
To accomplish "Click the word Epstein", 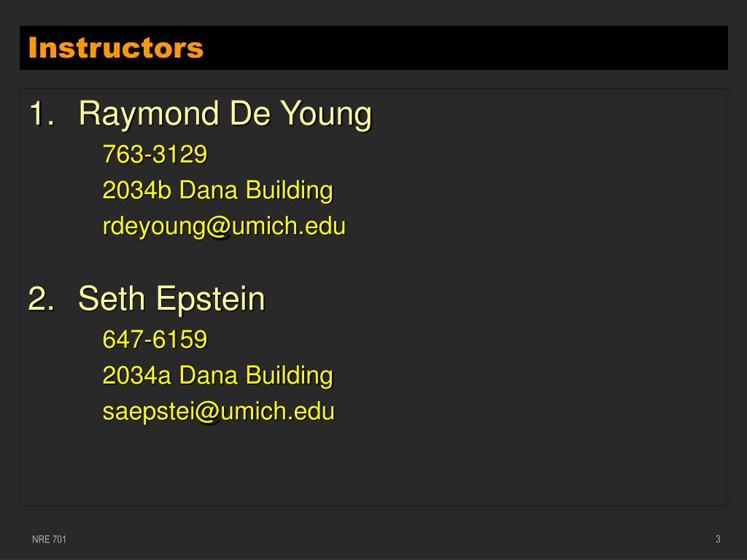I will point(211,299).
